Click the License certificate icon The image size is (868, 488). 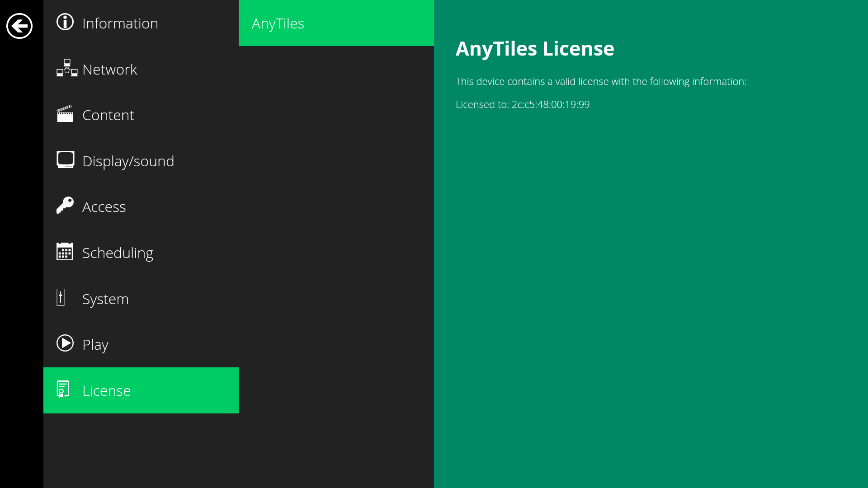(63, 389)
